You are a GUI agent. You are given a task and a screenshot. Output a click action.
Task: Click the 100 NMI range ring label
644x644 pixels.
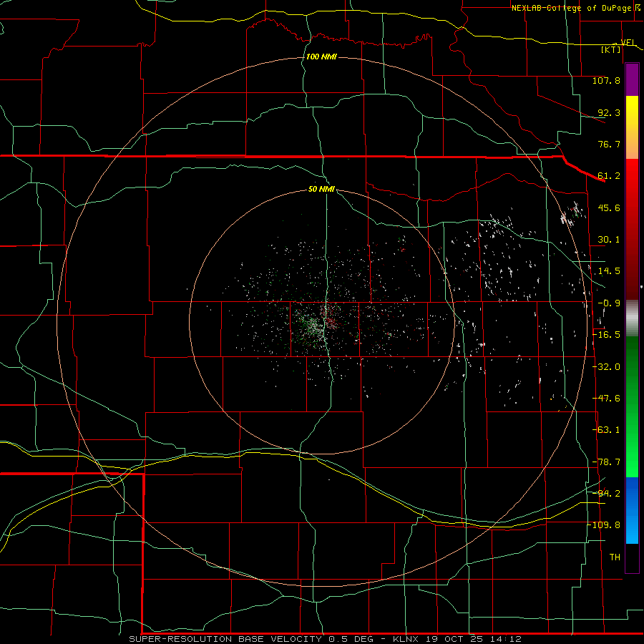click(321, 57)
